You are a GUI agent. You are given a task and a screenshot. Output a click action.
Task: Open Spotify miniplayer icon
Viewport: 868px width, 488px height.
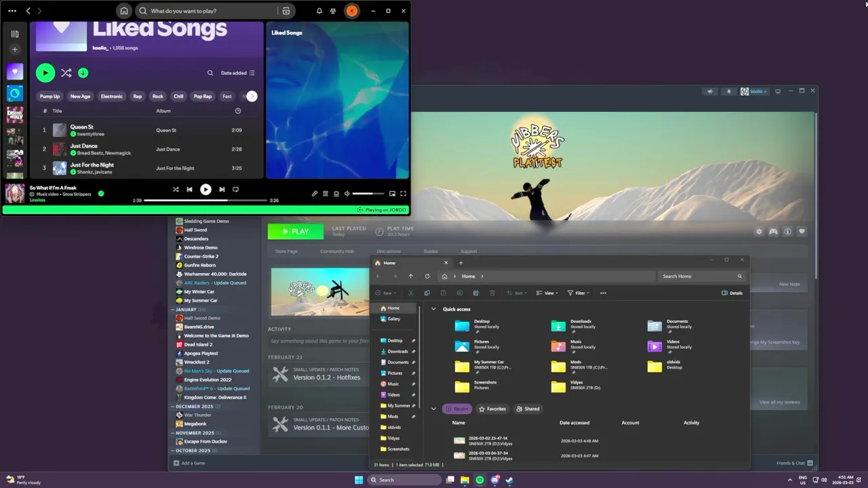(392, 194)
